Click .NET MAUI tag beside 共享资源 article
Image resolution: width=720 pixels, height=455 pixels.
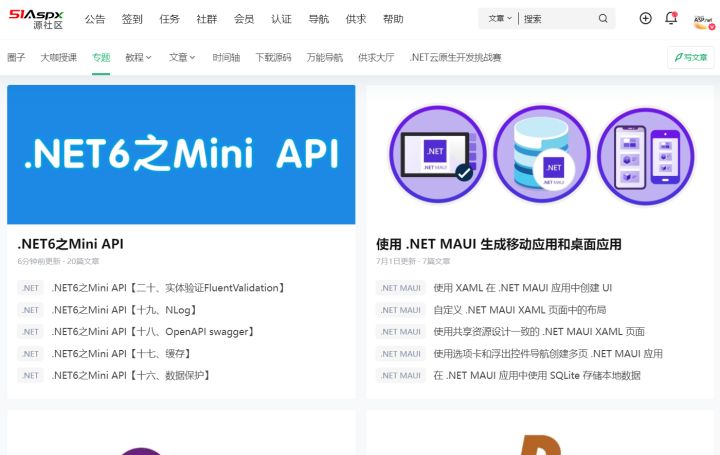click(x=401, y=331)
